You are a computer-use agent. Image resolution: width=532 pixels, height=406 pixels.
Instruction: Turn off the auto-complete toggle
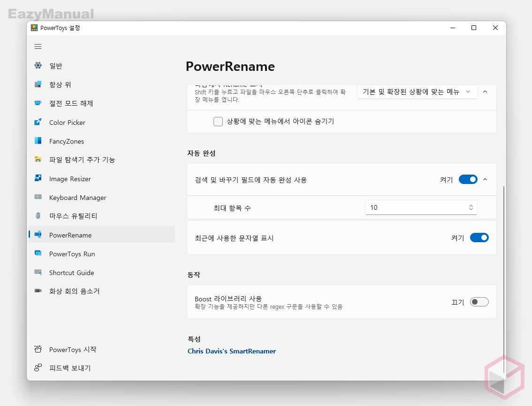tap(468, 179)
